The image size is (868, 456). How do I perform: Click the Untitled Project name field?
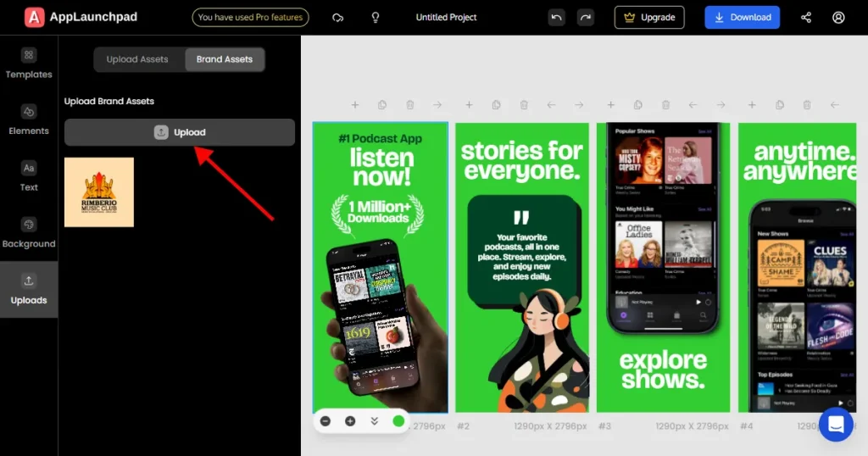(446, 17)
